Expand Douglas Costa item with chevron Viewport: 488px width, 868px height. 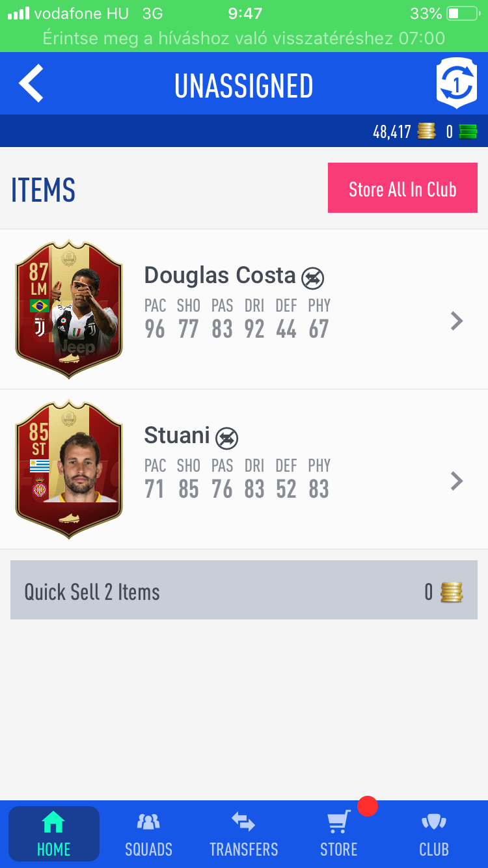tap(457, 320)
